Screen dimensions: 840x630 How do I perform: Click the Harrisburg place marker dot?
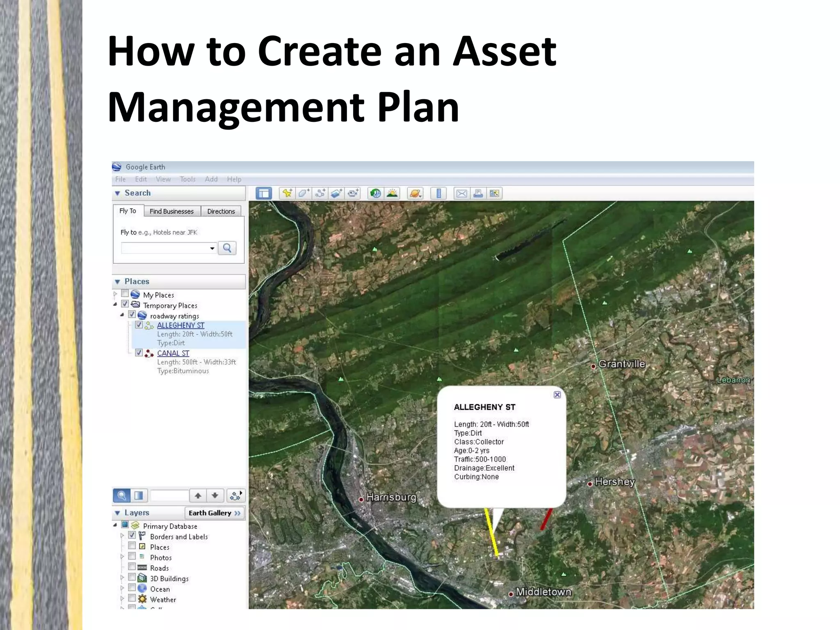361,499
